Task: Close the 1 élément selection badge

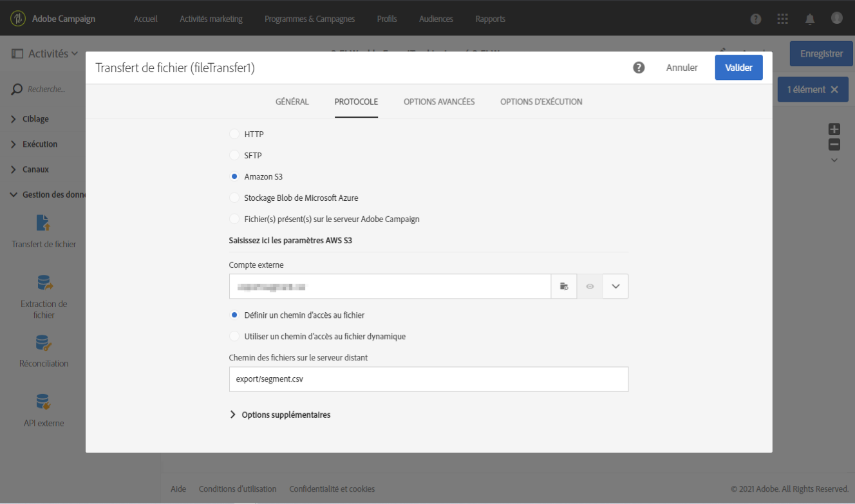Action: point(834,89)
